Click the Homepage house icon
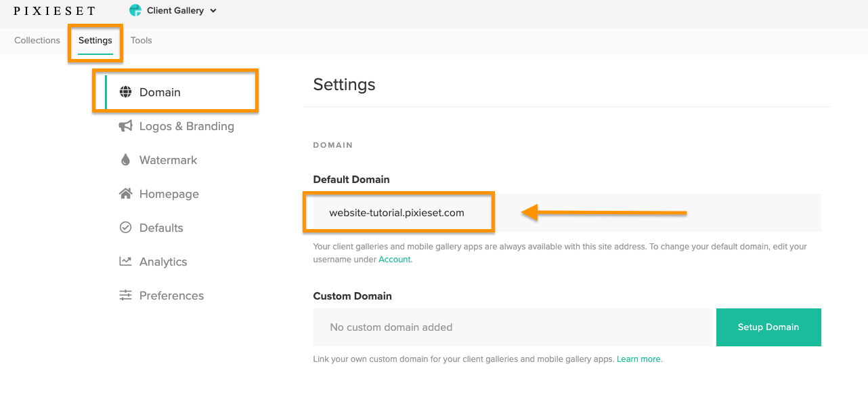Image resolution: width=868 pixels, height=406 pixels. click(125, 194)
